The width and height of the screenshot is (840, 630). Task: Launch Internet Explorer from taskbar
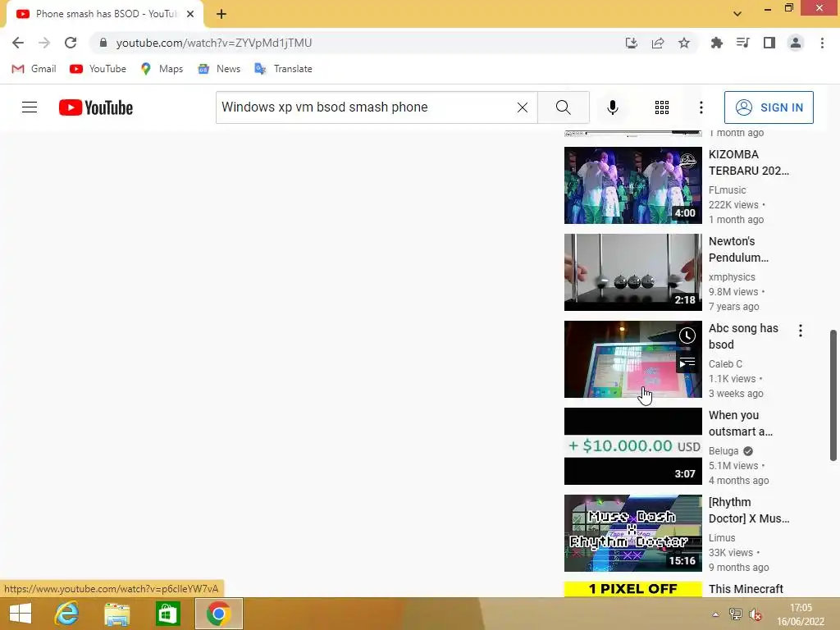(67, 614)
